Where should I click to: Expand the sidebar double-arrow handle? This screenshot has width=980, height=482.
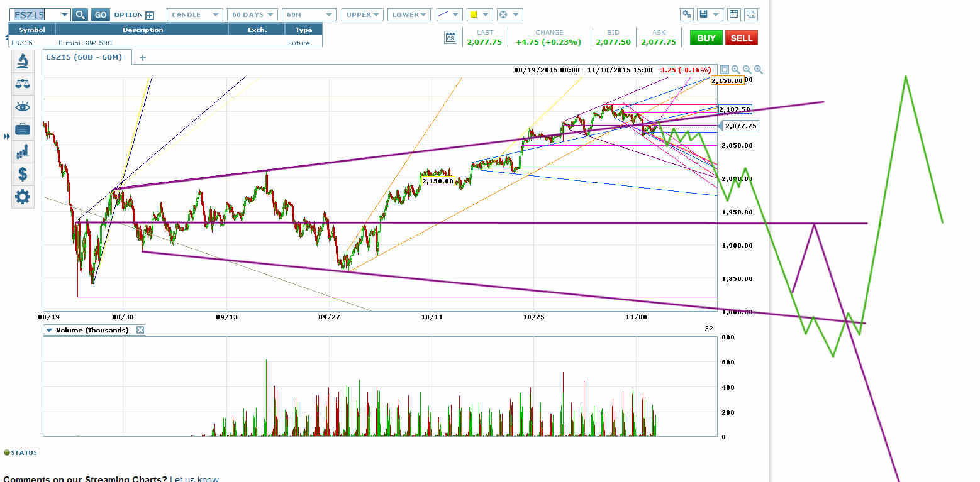click(7, 136)
